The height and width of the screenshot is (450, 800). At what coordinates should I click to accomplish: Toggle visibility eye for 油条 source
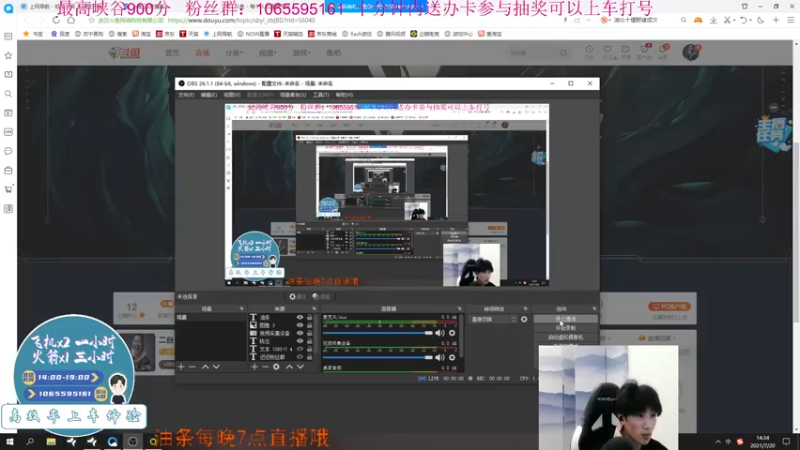tap(300, 317)
